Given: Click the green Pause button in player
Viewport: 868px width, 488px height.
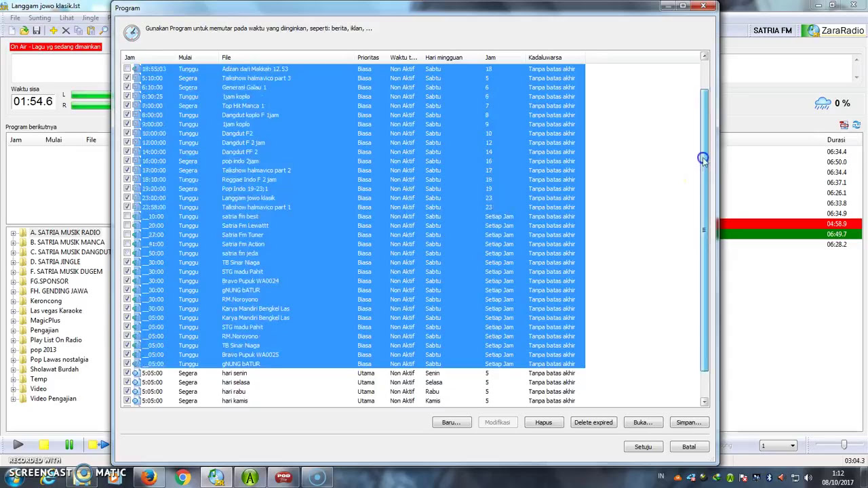Looking at the screenshot, I should (68, 445).
